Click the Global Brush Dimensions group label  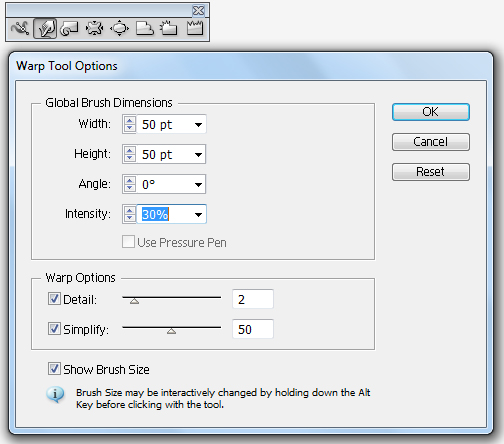pos(109,103)
